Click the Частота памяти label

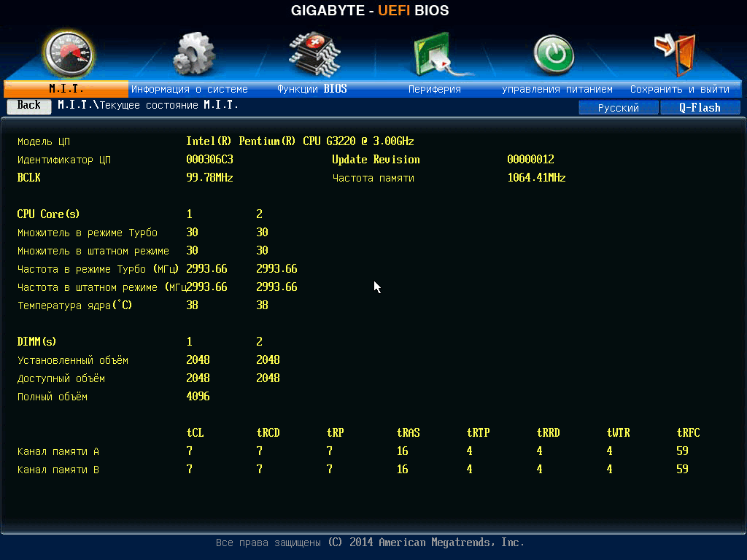373,178
